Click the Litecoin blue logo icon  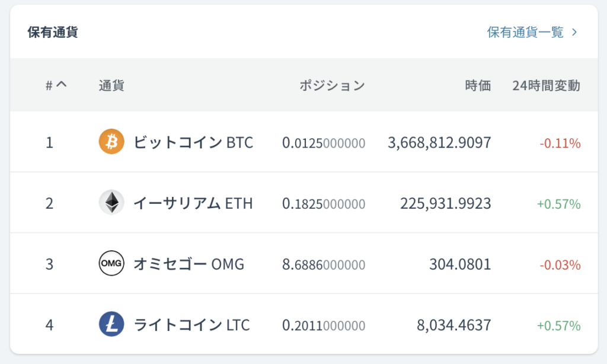click(x=111, y=324)
